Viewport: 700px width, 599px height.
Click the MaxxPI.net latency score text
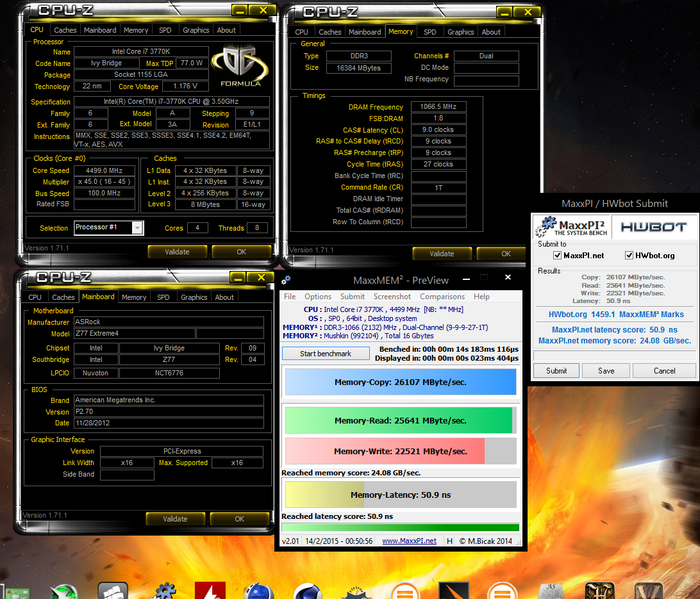pos(614,329)
